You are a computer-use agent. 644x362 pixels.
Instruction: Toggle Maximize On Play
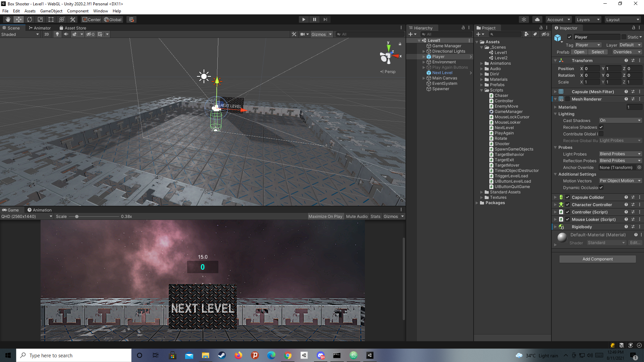(x=325, y=217)
